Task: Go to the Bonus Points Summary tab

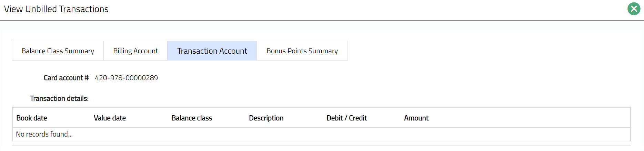Action: point(302,51)
